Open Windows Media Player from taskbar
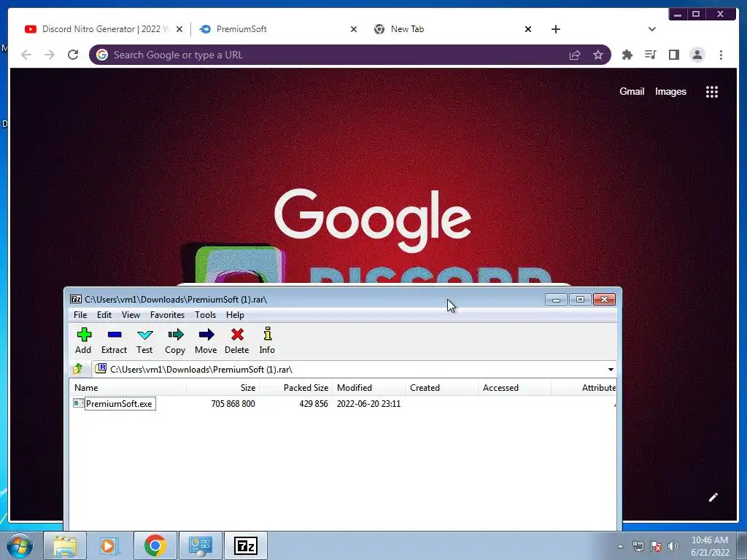Viewport: 747px width, 560px height. click(109, 545)
